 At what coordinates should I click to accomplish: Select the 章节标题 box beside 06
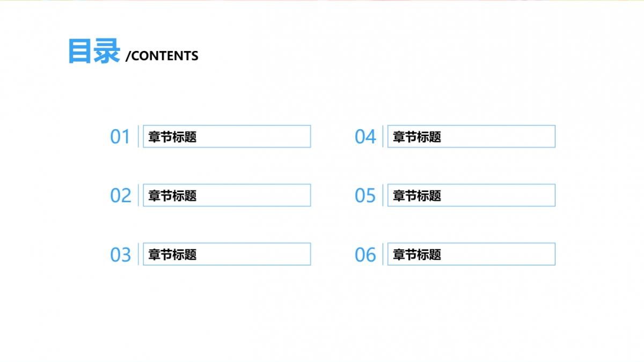pos(471,255)
